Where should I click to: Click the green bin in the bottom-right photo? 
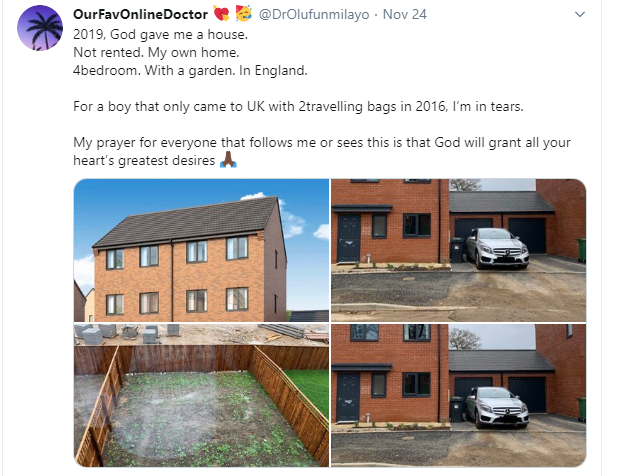pyautogui.click(x=582, y=409)
